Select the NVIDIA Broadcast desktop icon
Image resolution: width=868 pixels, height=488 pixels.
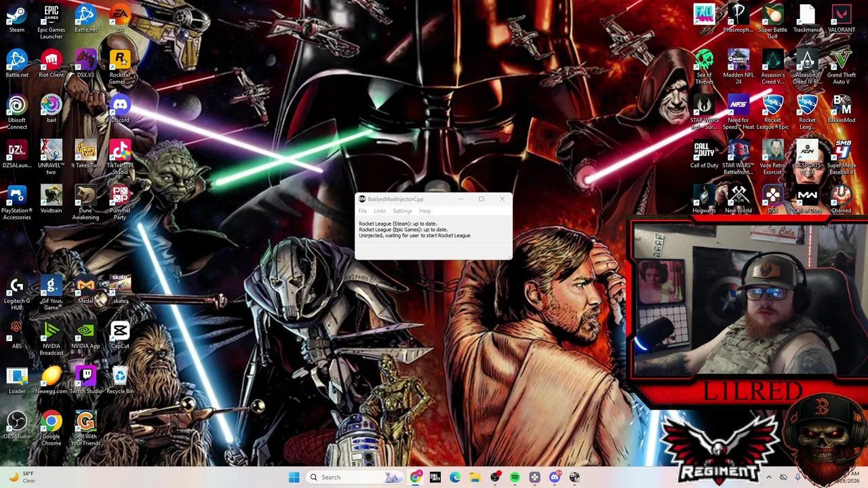click(51, 338)
